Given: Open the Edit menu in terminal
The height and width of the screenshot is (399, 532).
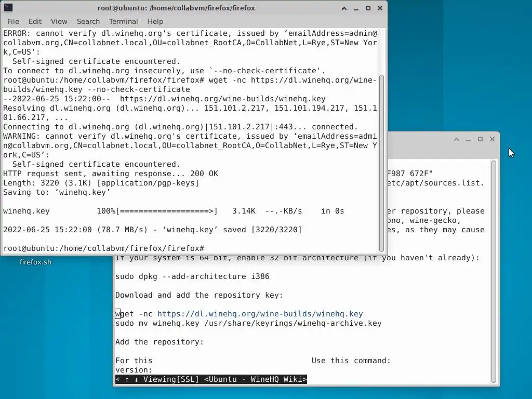Looking at the screenshot, I should tap(35, 21).
